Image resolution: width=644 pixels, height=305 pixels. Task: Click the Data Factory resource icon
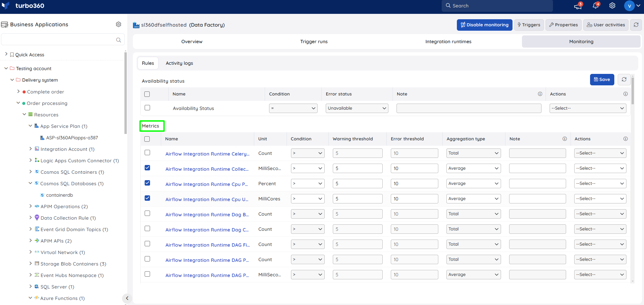pos(136,25)
